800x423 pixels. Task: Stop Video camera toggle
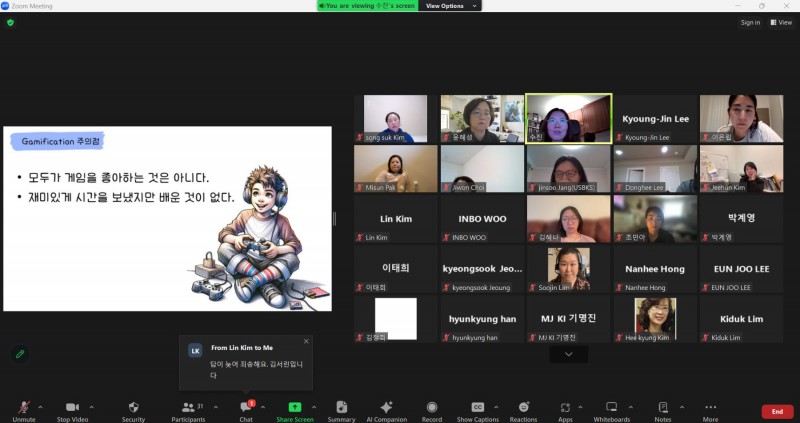pos(71,409)
